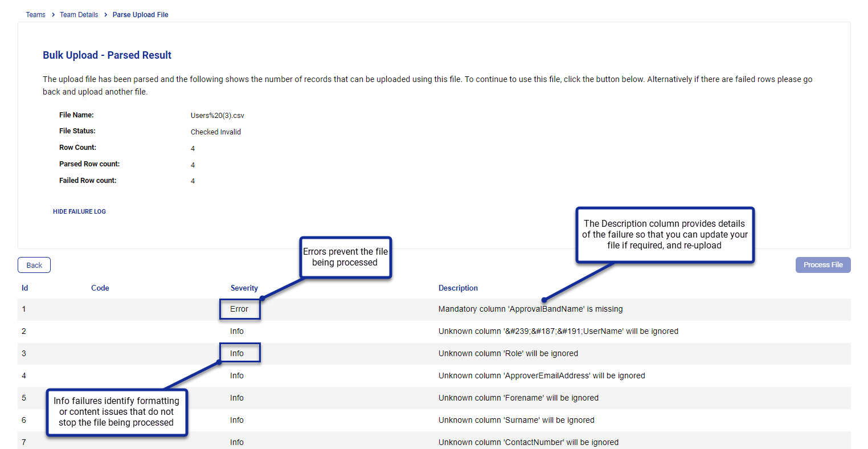Select the unknown column 'Surname' description
Viewport: 868px width, 449px height.
point(516,420)
